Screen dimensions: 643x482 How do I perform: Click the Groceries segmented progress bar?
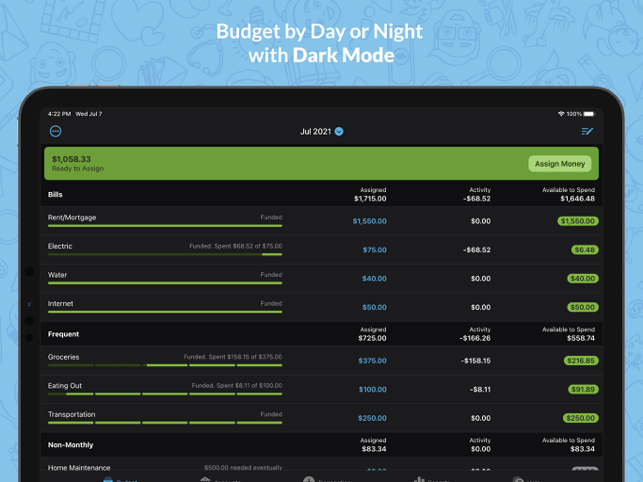click(x=165, y=365)
